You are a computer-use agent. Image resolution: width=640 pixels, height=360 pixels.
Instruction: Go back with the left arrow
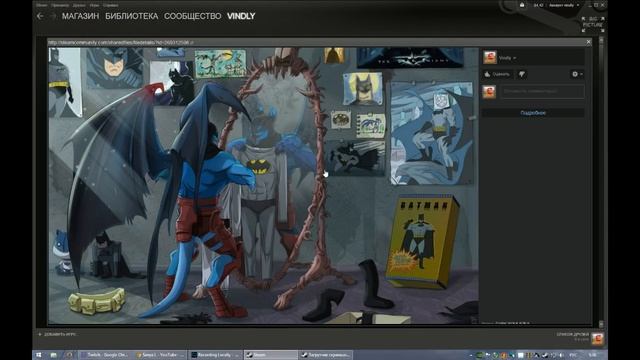[x=40, y=16]
